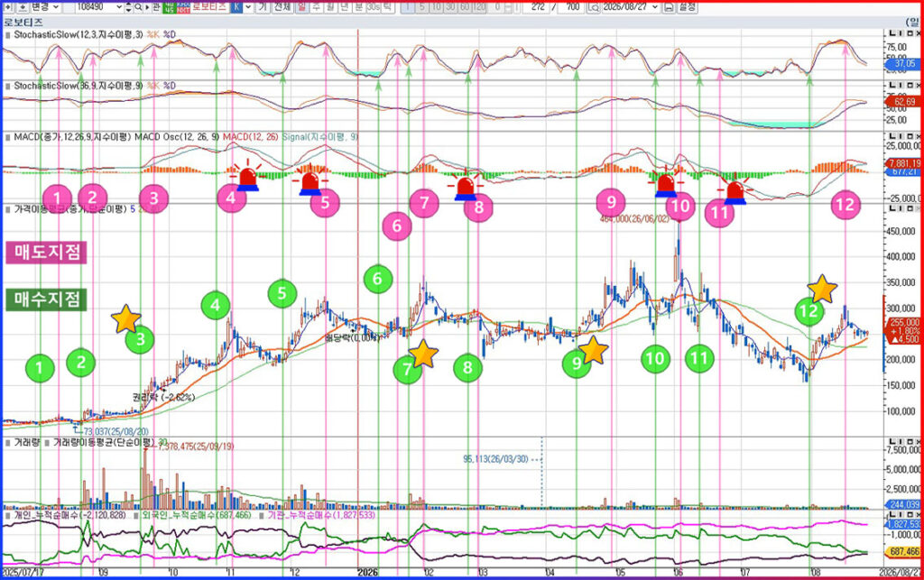Click the 전체 button

[x=282, y=7]
